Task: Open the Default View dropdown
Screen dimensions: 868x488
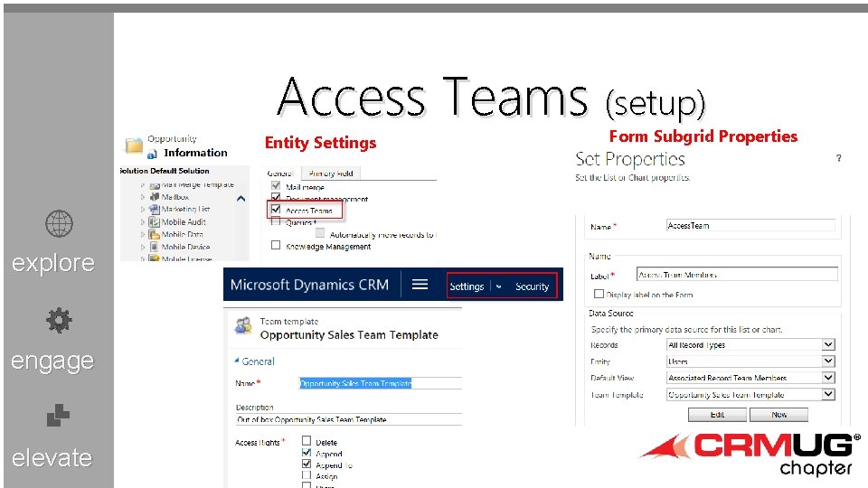Action: pyautogui.click(x=828, y=378)
